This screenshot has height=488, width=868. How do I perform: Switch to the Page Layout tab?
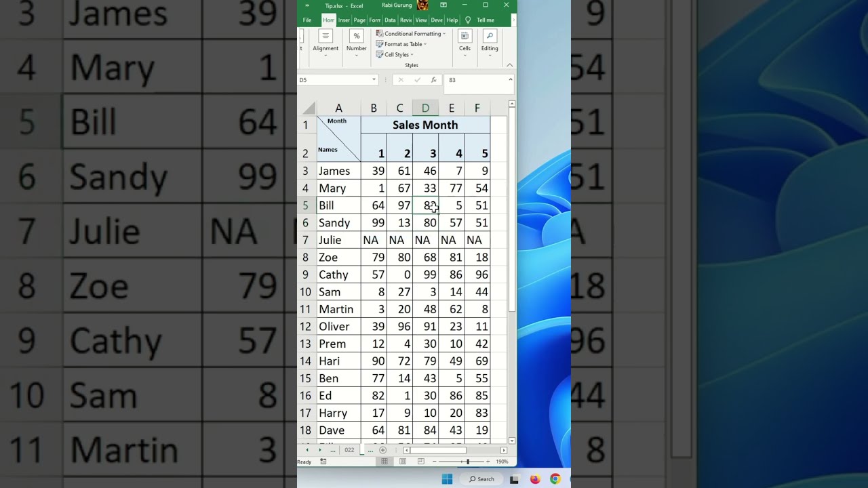click(x=359, y=20)
